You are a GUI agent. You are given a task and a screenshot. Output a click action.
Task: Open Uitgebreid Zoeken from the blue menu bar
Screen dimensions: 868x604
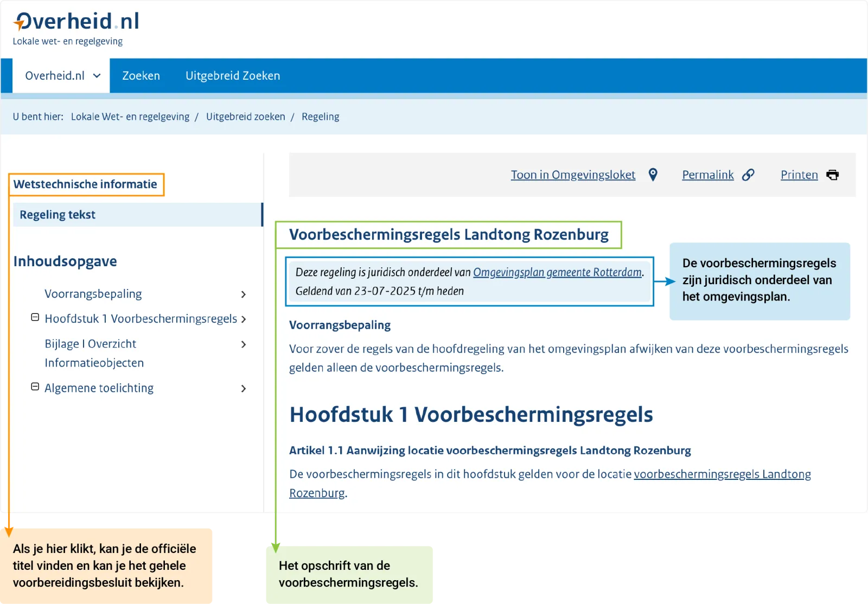click(x=233, y=75)
